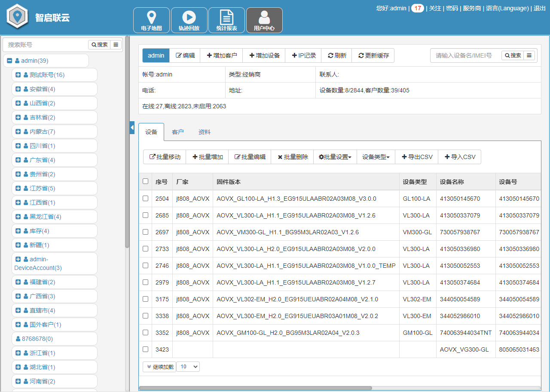Screen dimensions: 550x392
Task: Click the 刷新 refresh button
Action: 336,55
